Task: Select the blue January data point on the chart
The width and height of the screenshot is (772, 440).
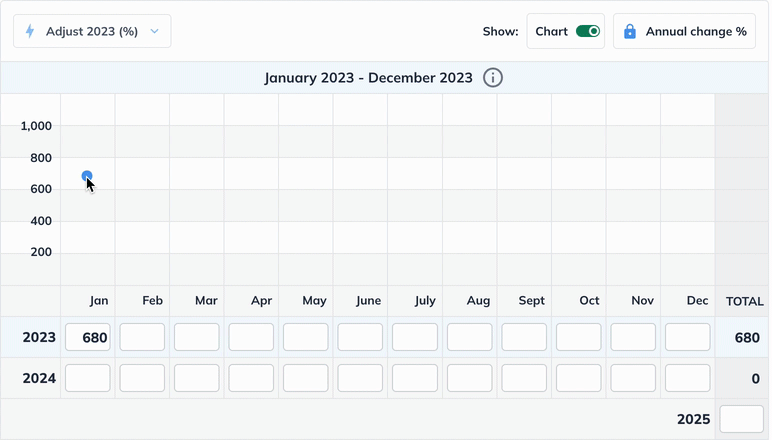Action: pos(87,176)
